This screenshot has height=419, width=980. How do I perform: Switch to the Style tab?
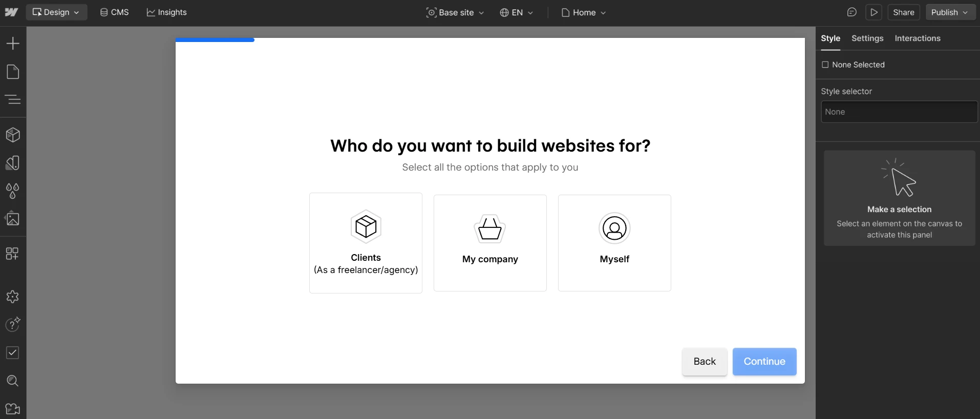[x=830, y=38]
